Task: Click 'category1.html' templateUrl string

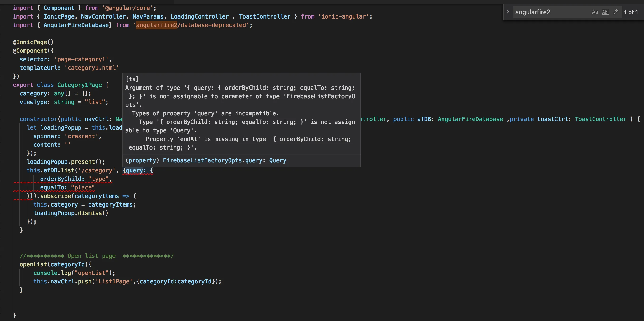Action: click(x=92, y=68)
